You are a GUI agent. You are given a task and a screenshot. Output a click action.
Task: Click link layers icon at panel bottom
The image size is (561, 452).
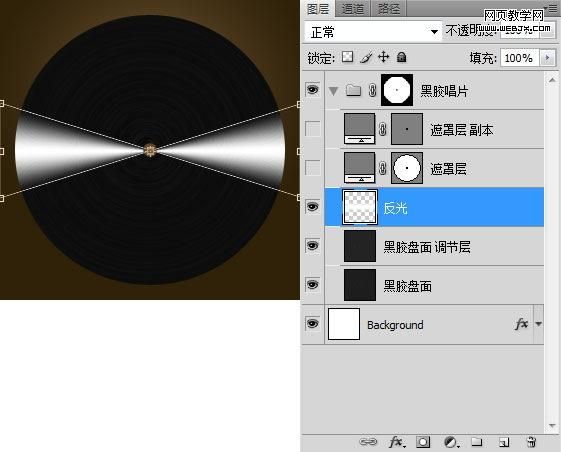tap(368, 442)
